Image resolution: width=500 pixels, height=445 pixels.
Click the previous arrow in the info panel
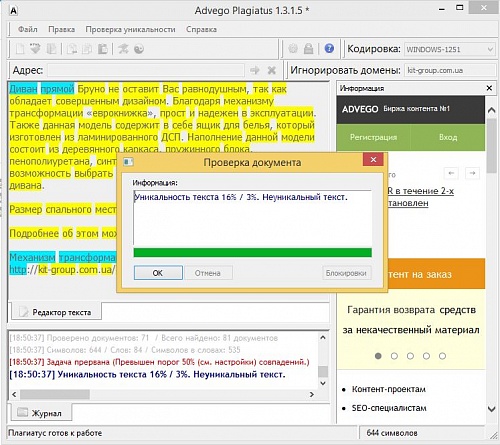click(x=451, y=173)
